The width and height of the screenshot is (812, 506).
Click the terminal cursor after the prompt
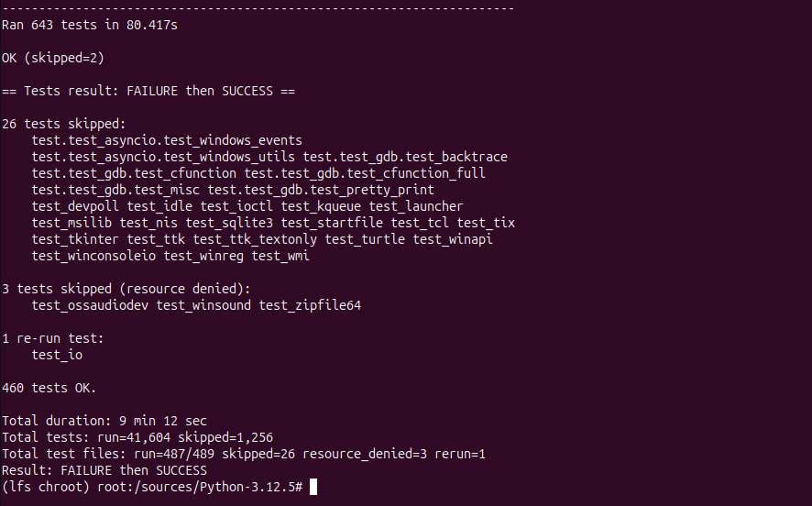tap(313, 487)
